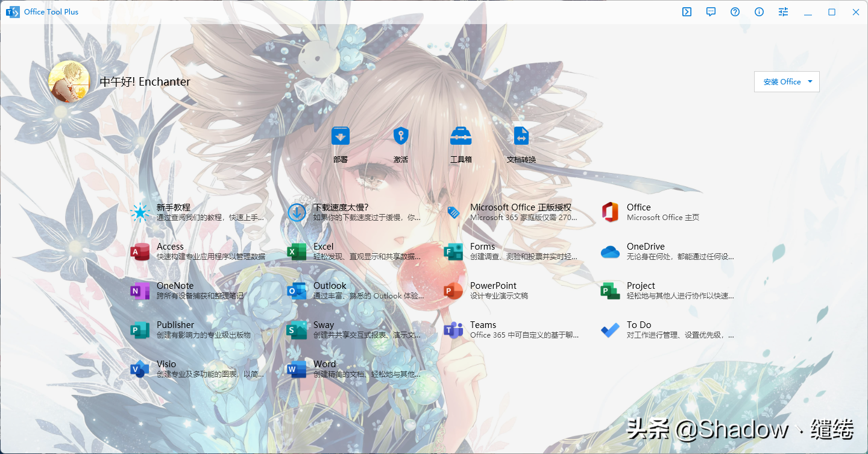
Task: Open the help question mark icon
Action: pyautogui.click(x=735, y=11)
